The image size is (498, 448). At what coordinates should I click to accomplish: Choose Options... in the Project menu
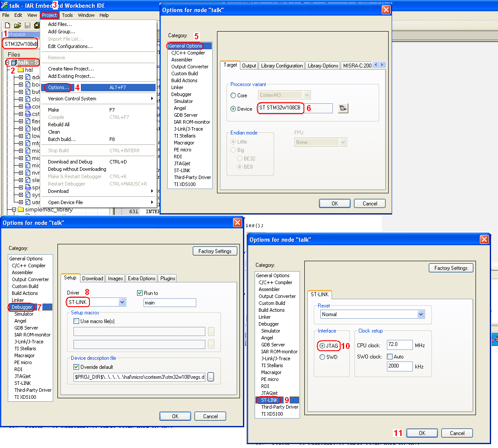coord(99,87)
